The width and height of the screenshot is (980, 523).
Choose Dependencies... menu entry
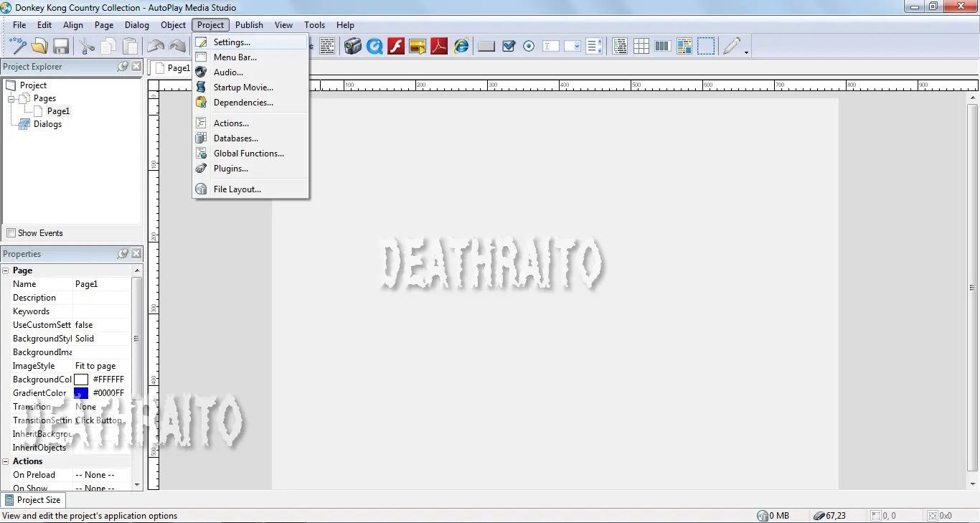point(250,103)
